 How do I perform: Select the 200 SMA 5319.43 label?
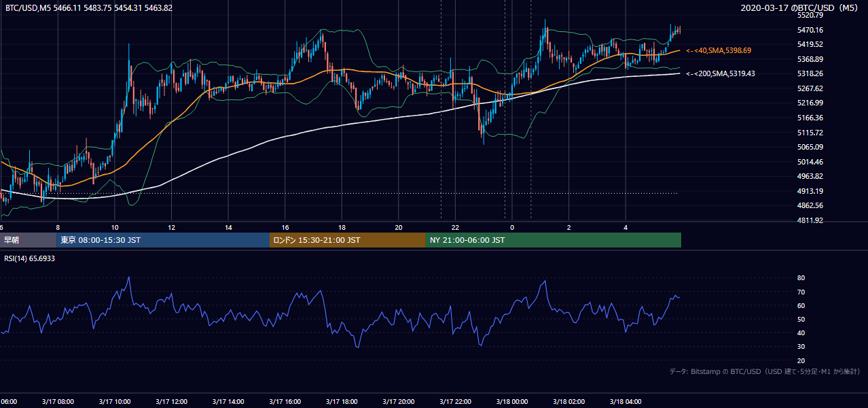[721, 73]
